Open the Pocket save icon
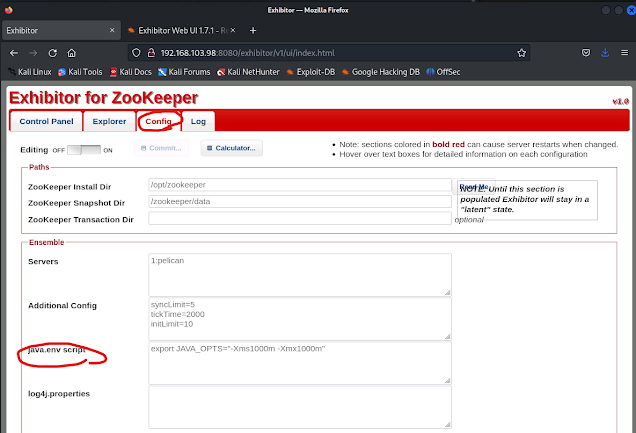 point(586,53)
